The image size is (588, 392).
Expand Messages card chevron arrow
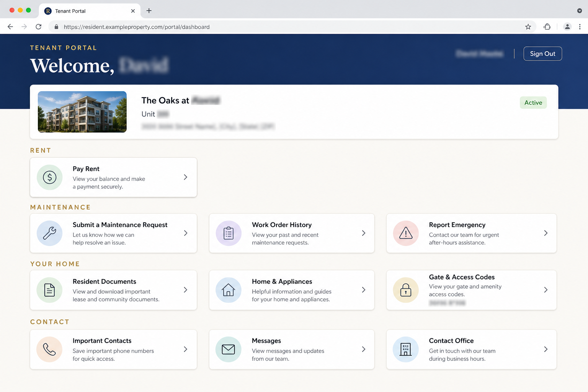pos(364,349)
